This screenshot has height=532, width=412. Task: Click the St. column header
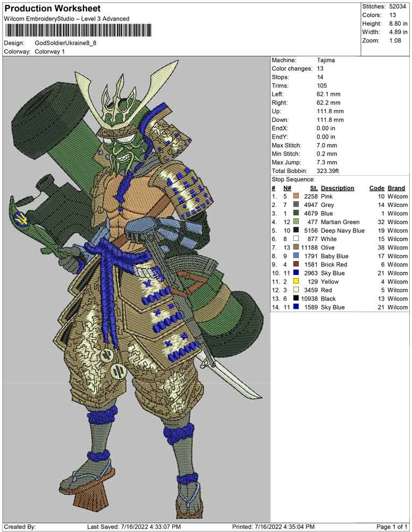point(314,188)
